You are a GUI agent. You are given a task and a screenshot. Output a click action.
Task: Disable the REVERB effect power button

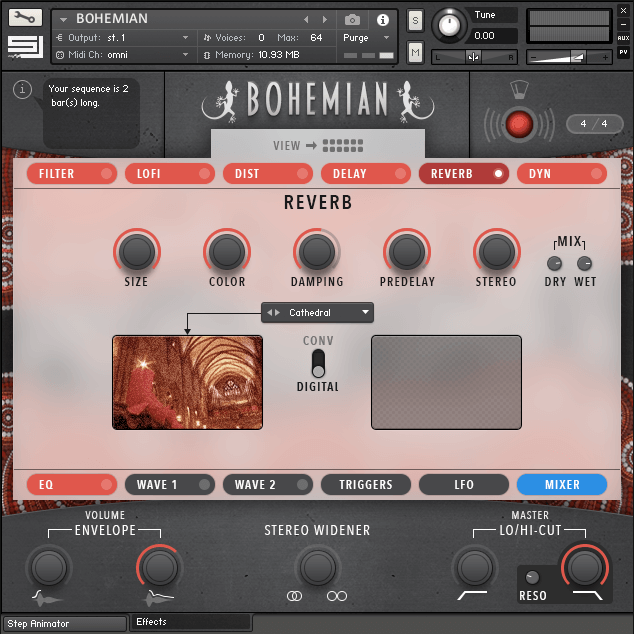(x=499, y=174)
